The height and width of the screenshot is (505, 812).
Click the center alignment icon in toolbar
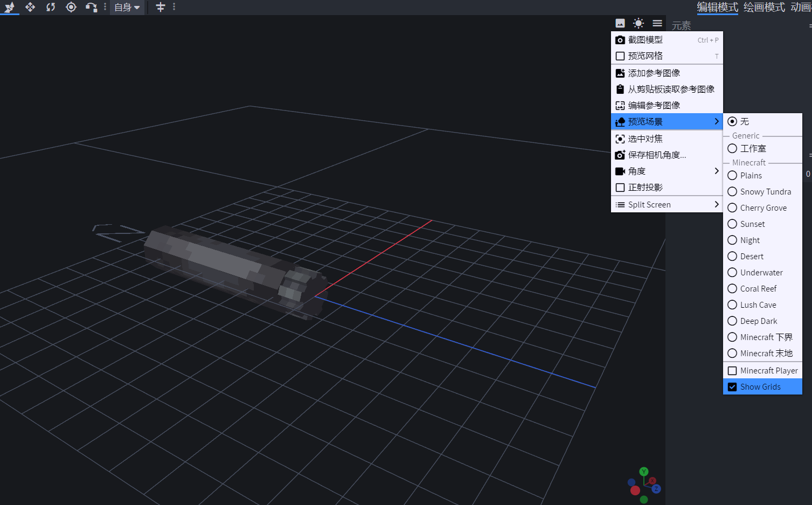[161, 7]
